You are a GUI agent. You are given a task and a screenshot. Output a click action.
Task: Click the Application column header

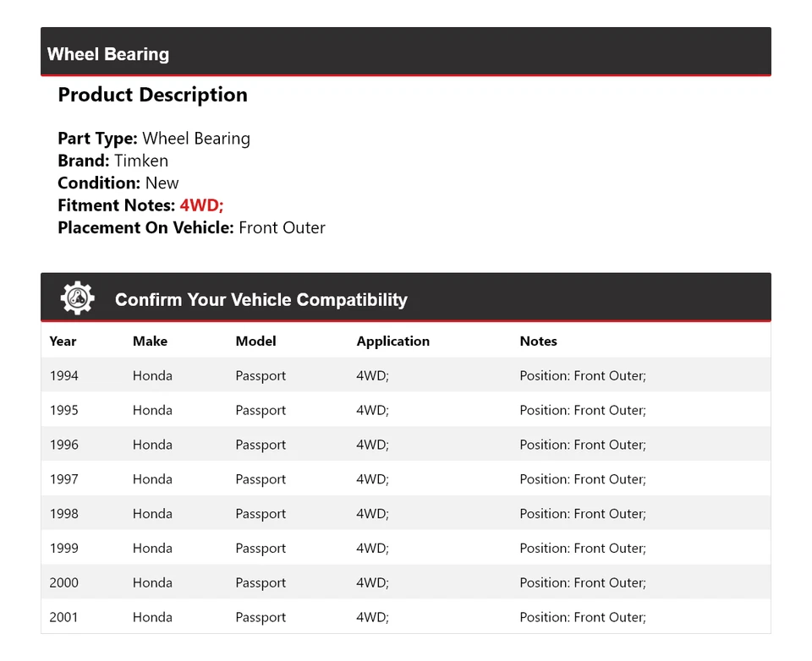[x=392, y=341]
